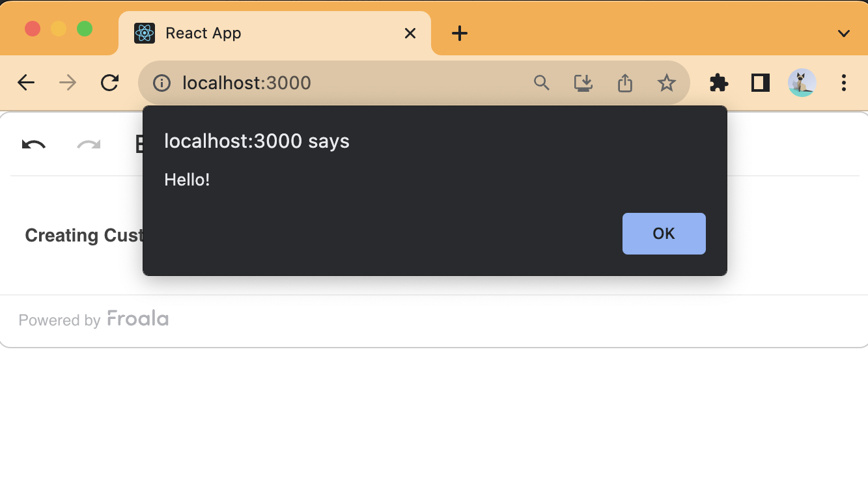The image size is (868, 483).
Task: Reload the current page
Action: pyautogui.click(x=109, y=83)
